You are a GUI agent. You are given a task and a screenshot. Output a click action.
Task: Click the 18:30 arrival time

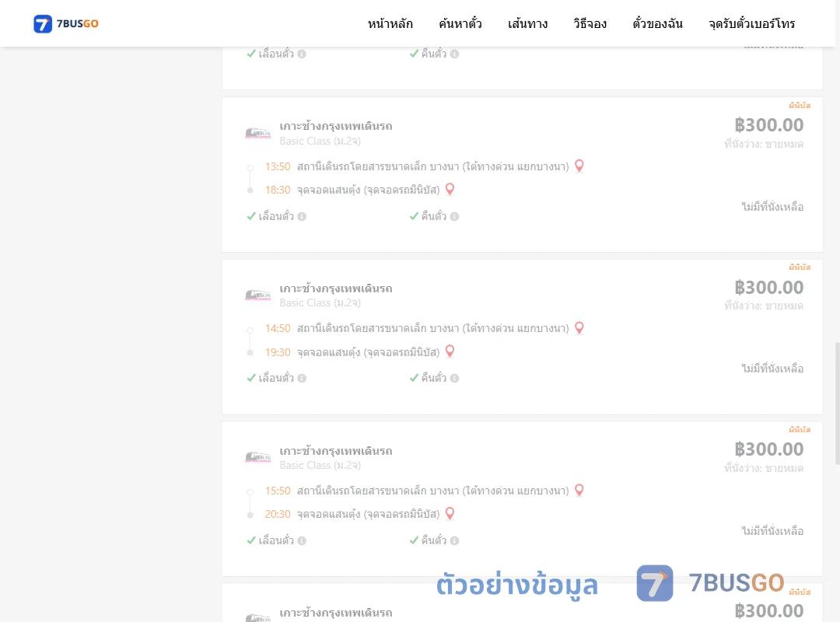pyautogui.click(x=278, y=190)
